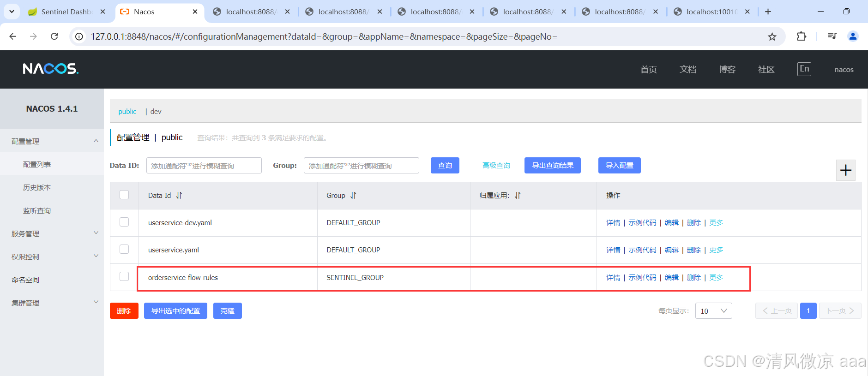Click the NACOS logo in header

[51, 69]
